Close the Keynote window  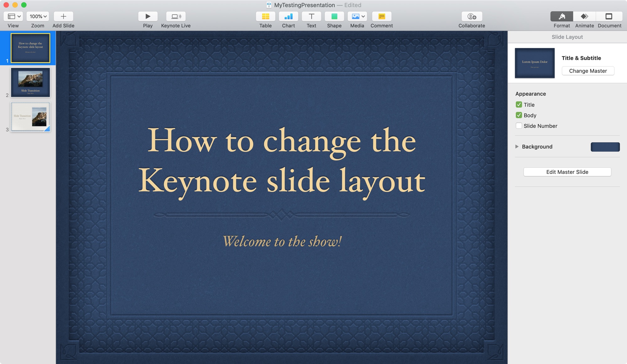[6, 5]
